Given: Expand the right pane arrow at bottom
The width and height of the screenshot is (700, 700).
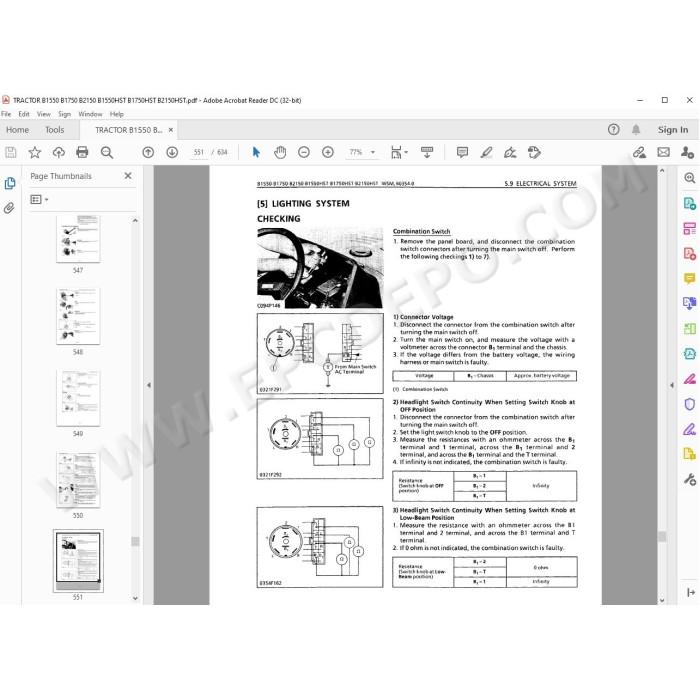Looking at the screenshot, I should pyautogui.click(x=691, y=592).
